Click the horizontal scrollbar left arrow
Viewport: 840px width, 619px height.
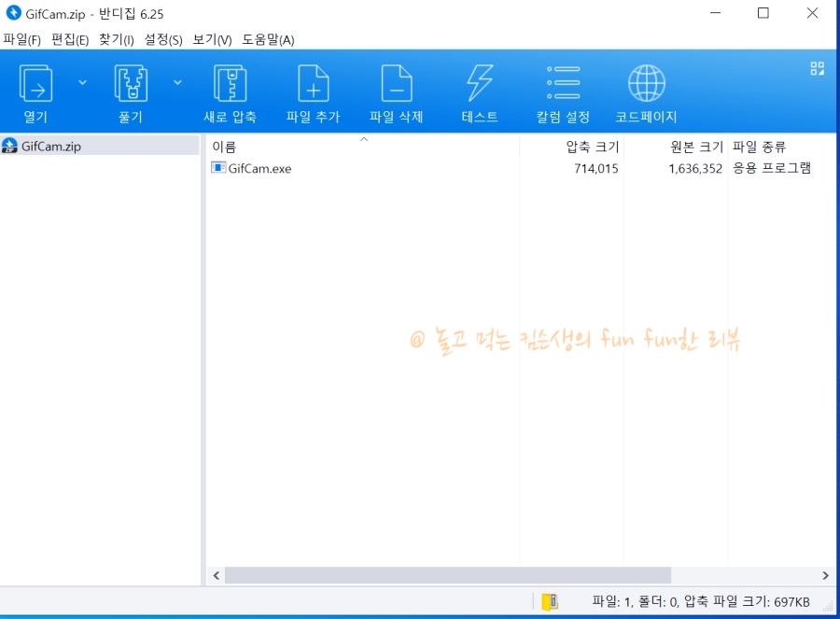(217, 576)
